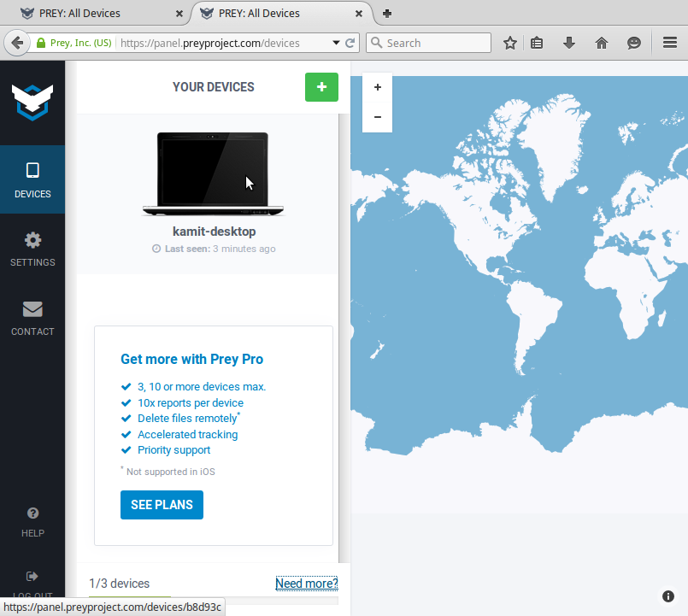Open the Settings gear in sidebar
688x616 pixels.
[32, 249]
